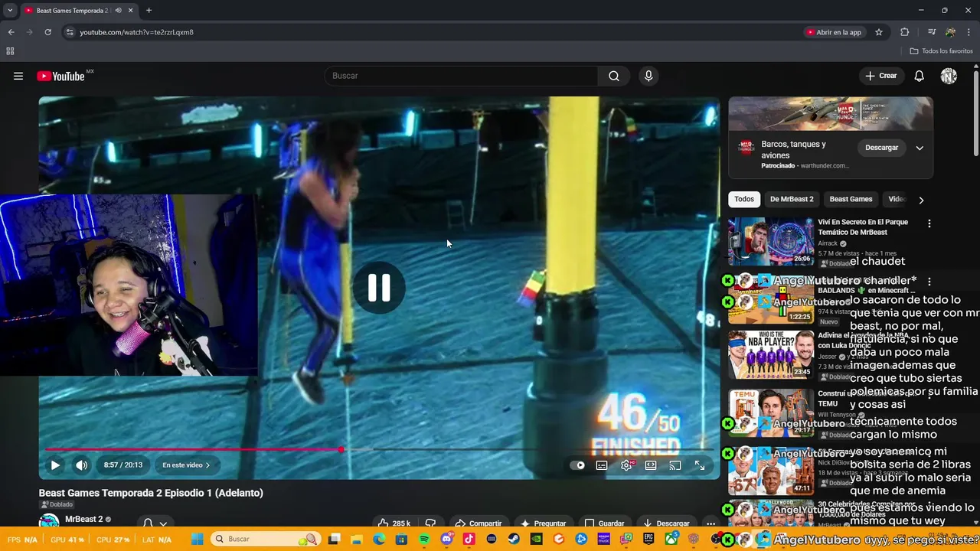The width and height of the screenshot is (980, 551).
Task: Mute the video with the volume icon
Action: coord(82,465)
